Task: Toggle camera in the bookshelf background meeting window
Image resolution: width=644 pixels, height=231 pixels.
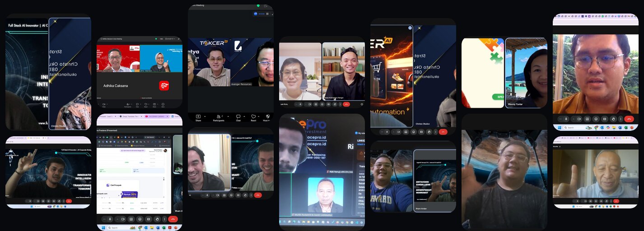Action: 310,104
